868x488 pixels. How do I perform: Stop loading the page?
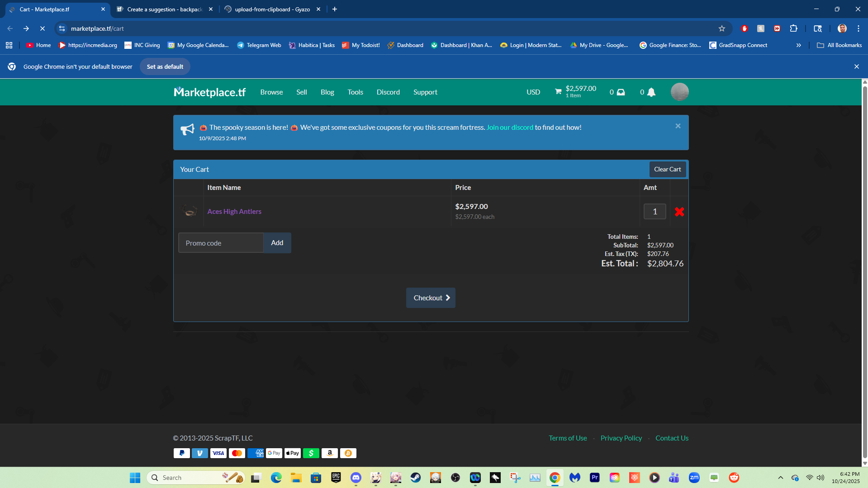(43, 28)
